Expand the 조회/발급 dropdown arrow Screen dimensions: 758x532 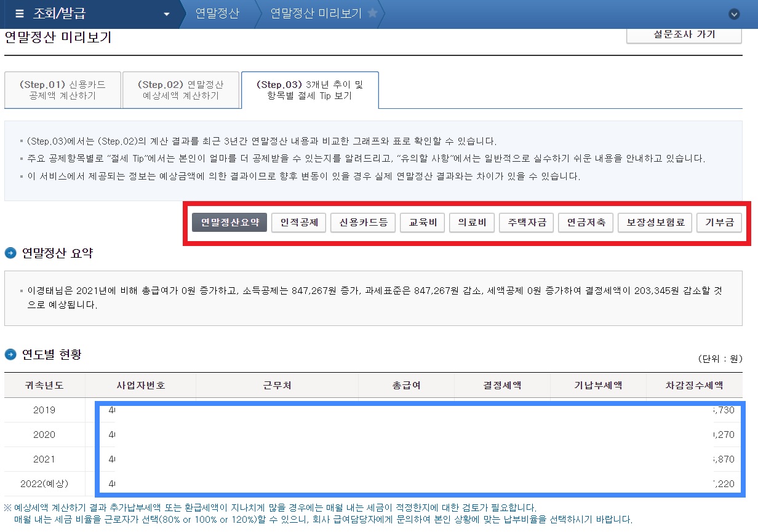click(x=166, y=14)
